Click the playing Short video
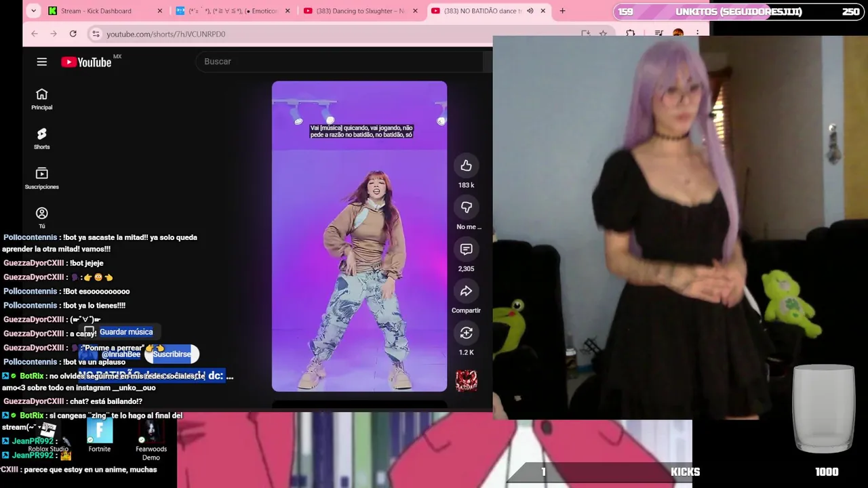This screenshot has height=488, width=868. pyautogui.click(x=359, y=237)
